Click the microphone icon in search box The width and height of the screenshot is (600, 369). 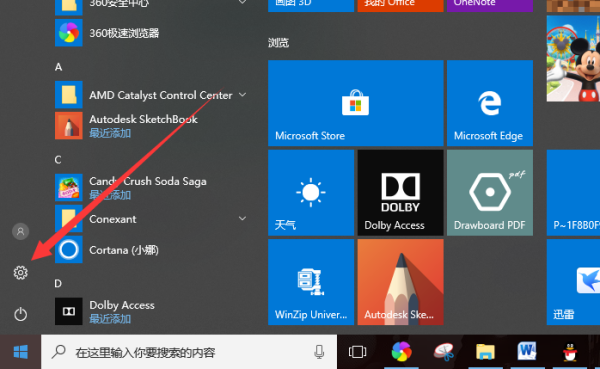pos(319,351)
